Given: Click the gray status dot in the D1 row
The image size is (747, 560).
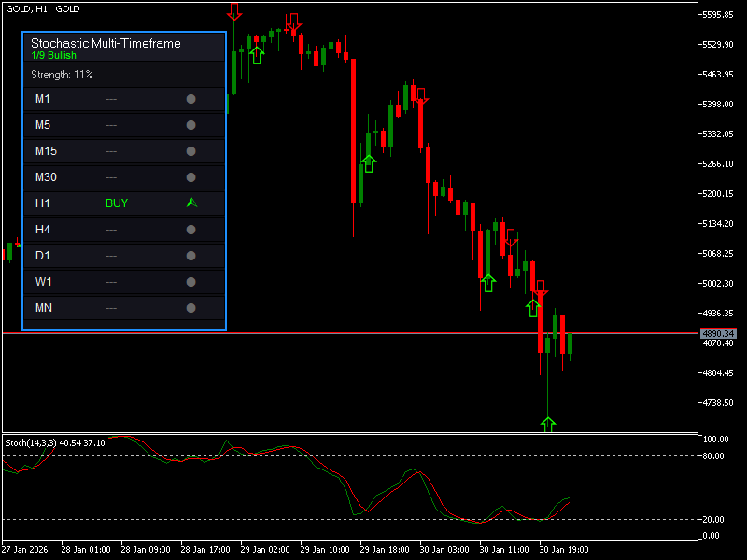Looking at the screenshot, I should click(191, 256).
